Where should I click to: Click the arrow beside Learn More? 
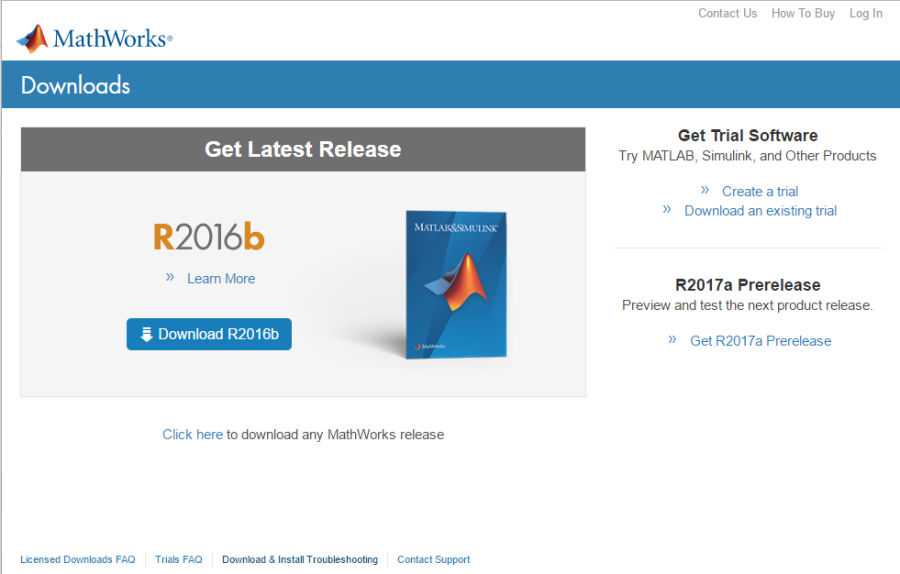[170, 277]
